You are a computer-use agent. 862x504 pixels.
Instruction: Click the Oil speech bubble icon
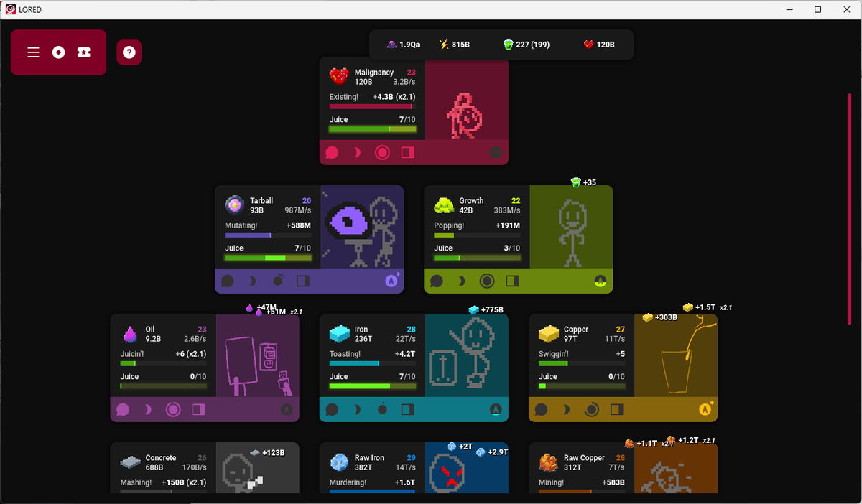tap(123, 409)
